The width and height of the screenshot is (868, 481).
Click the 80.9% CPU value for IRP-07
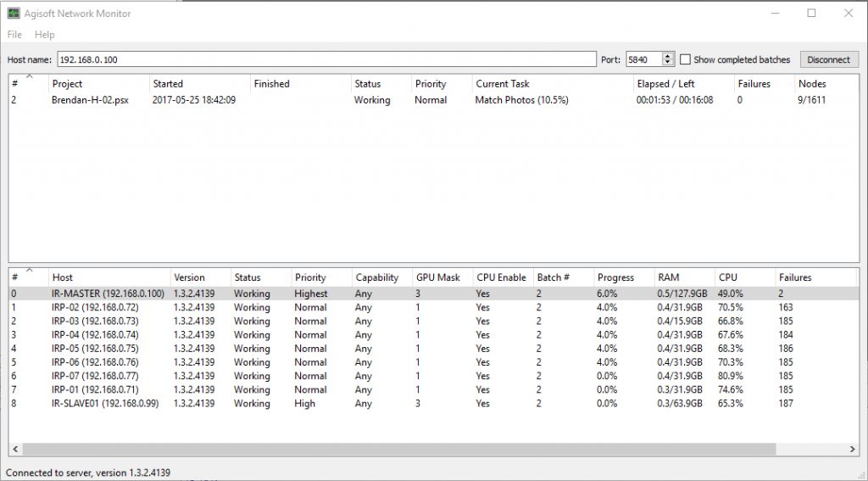pyautogui.click(x=730, y=376)
